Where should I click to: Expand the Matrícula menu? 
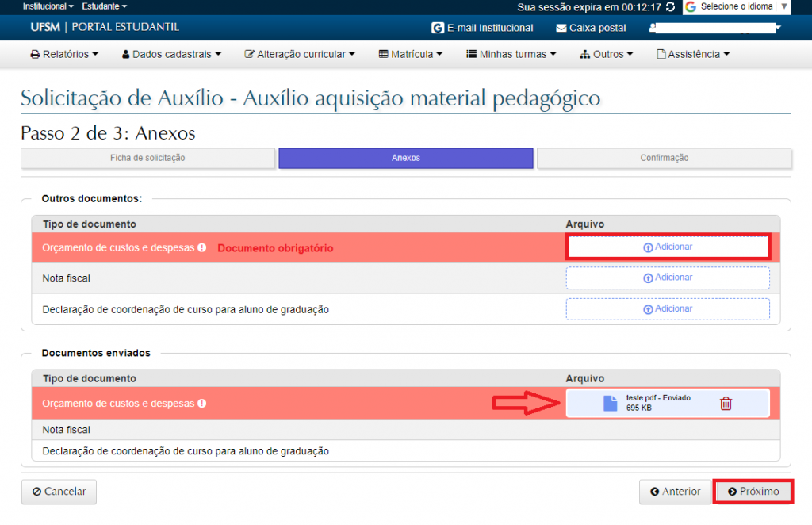tap(410, 55)
